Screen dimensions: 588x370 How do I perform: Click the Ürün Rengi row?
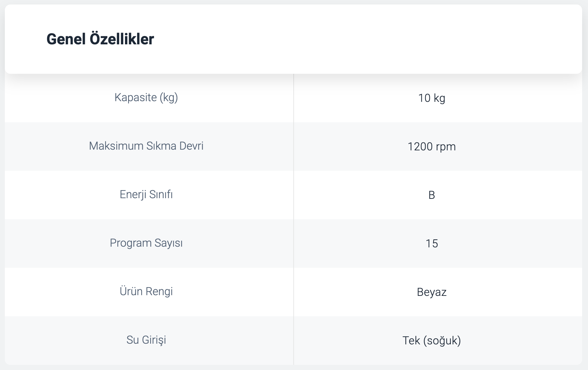coord(293,292)
